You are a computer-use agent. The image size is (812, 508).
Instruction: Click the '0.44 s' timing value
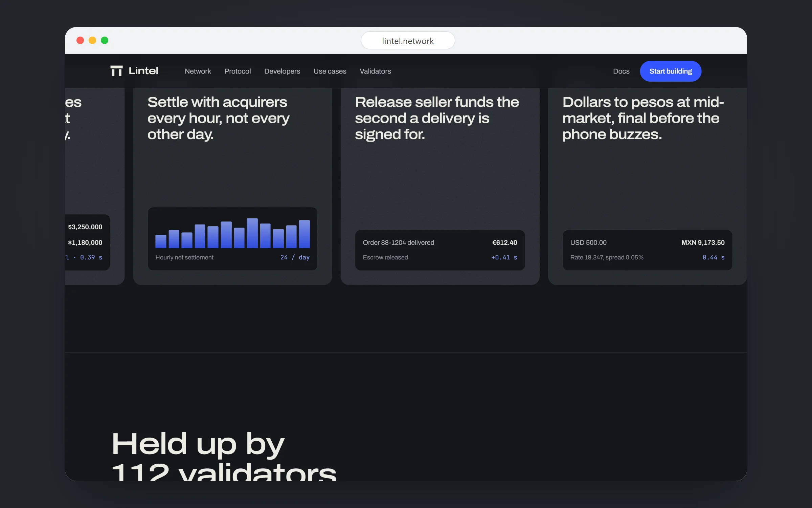coord(714,257)
